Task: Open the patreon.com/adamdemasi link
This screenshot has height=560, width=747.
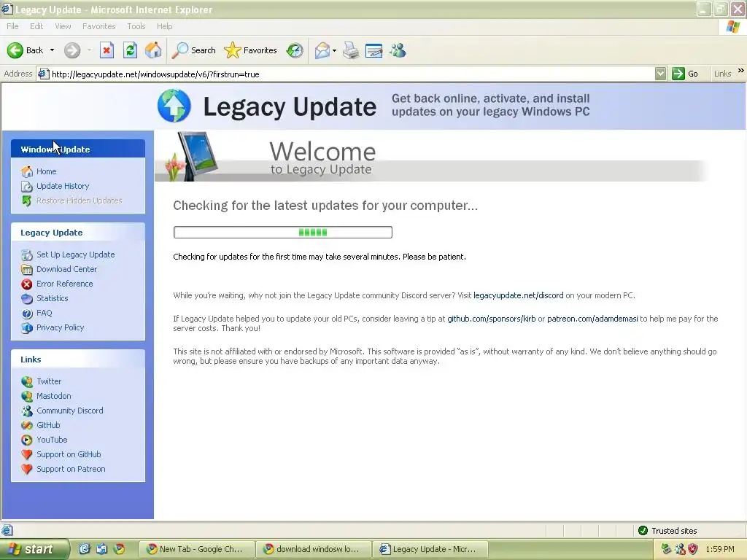Action: 592,319
